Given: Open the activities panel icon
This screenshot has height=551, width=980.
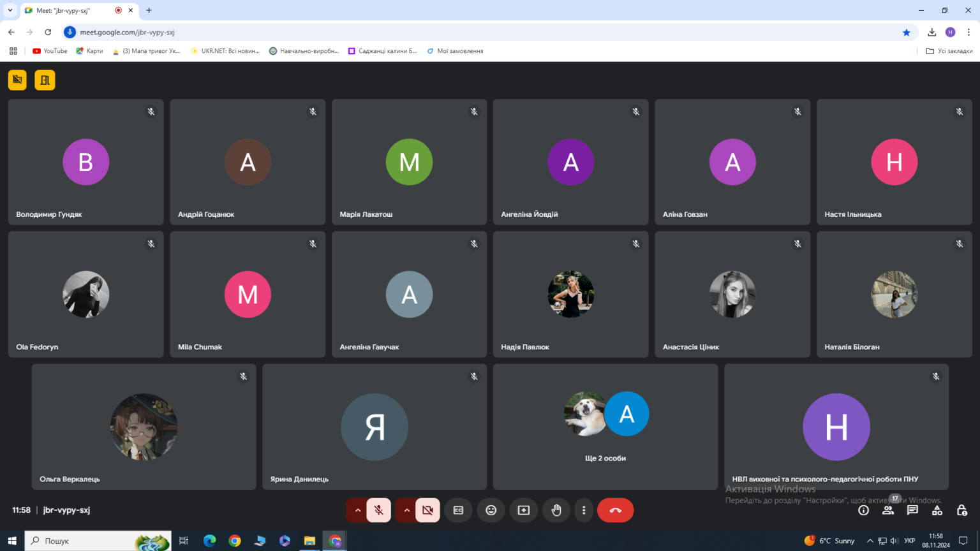Looking at the screenshot, I should 937,510.
